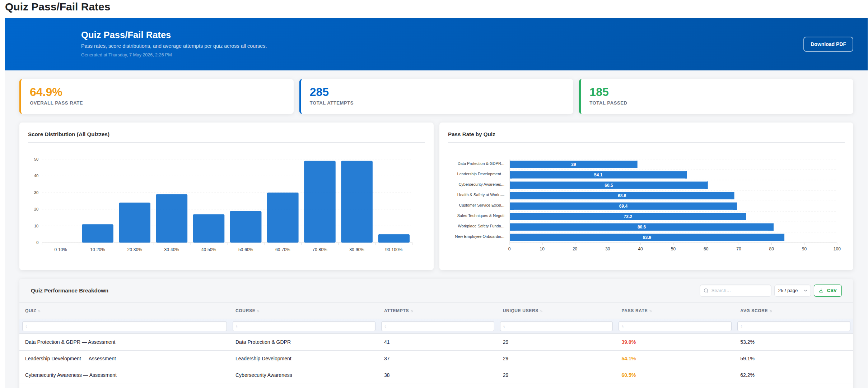The height and width of the screenshot is (388, 868).
Task: Click the 62.2% average score cell
Action: tap(747, 375)
